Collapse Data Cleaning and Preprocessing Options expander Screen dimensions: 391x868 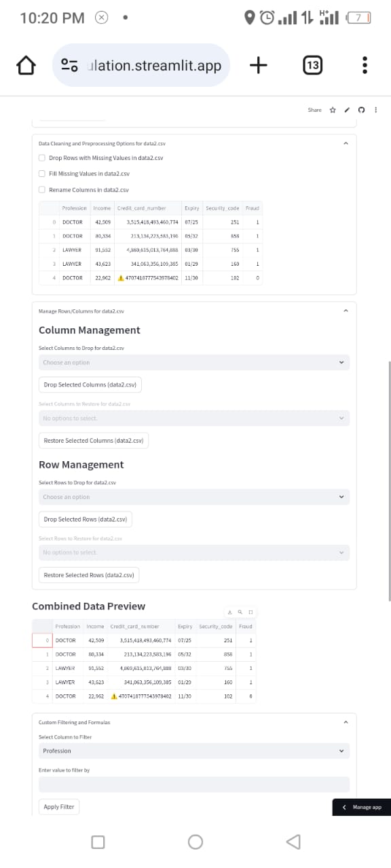point(346,144)
